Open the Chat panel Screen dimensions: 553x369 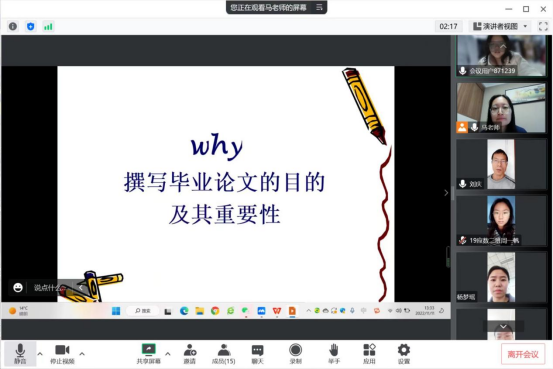point(257,354)
